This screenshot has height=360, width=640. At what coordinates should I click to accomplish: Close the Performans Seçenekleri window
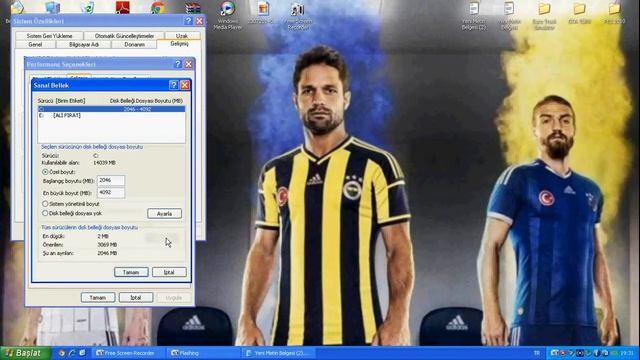click(189, 64)
